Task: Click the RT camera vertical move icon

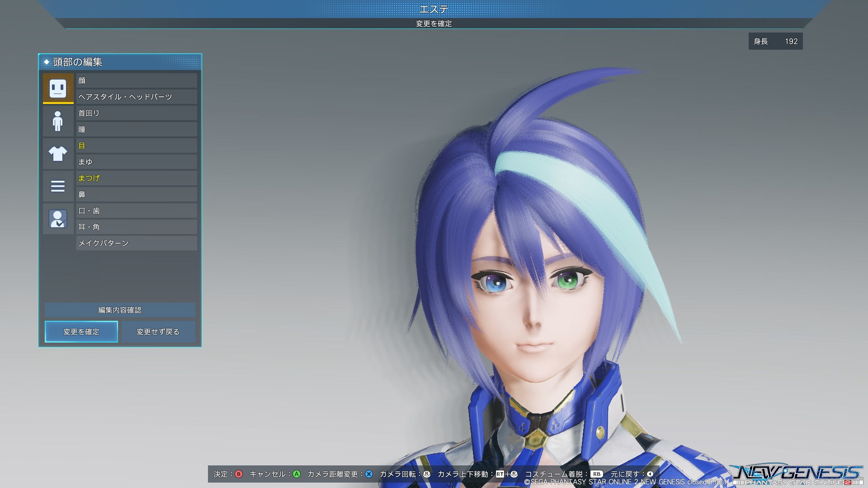Action: [500, 474]
